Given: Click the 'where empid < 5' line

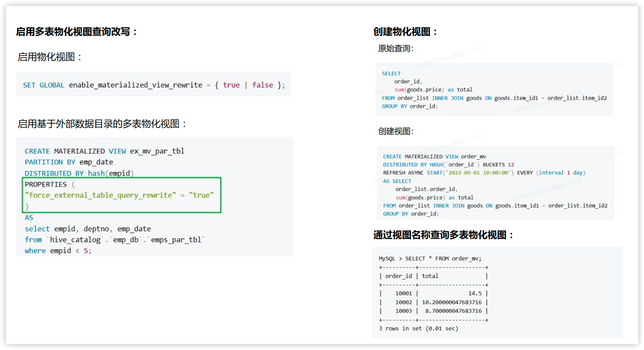Looking at the screenshot, I should tap(58, 251).
